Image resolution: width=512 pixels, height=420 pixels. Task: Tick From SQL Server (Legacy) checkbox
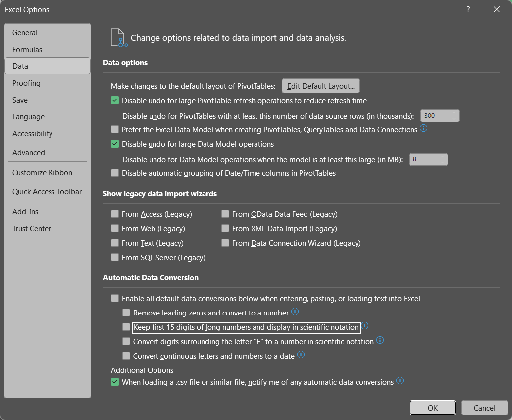pos(114,257)
